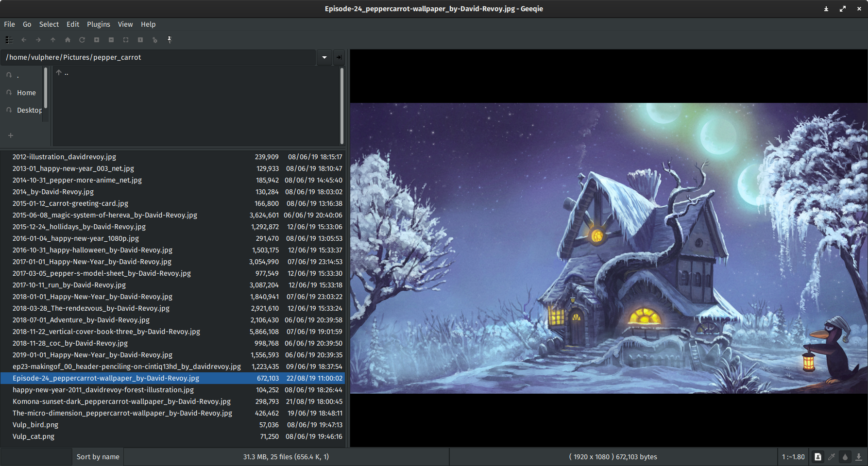Click the directory list scrollbar

pyautogui.click(x=342, y=106)
